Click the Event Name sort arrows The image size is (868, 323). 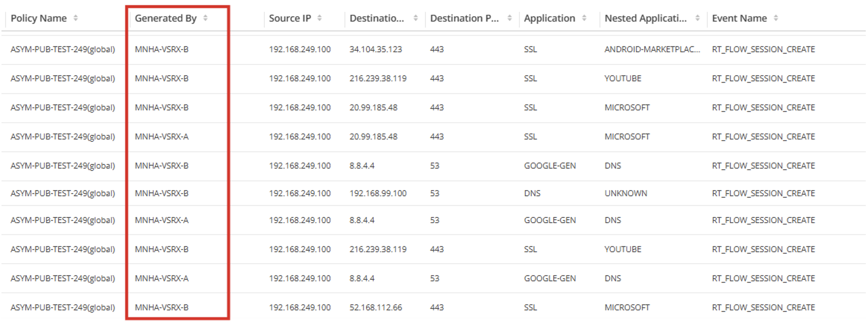point(776,18)
